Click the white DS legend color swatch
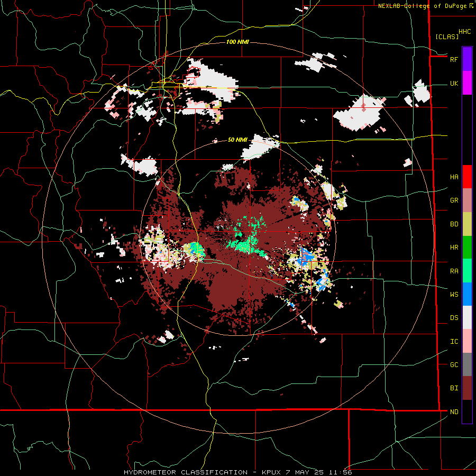The image size is (476, 476). pyautogui.click(x=467, y=317)
